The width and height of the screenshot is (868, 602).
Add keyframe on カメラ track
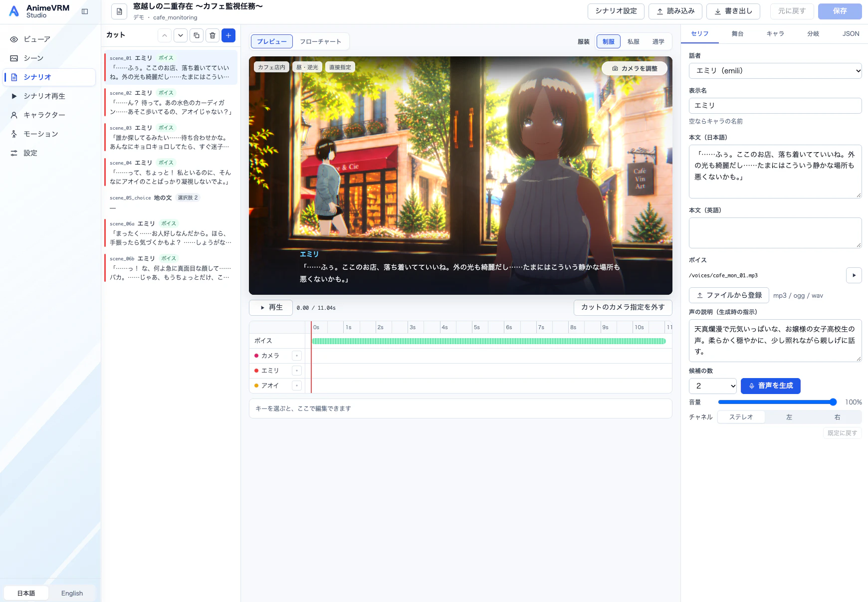pos(297,356)
